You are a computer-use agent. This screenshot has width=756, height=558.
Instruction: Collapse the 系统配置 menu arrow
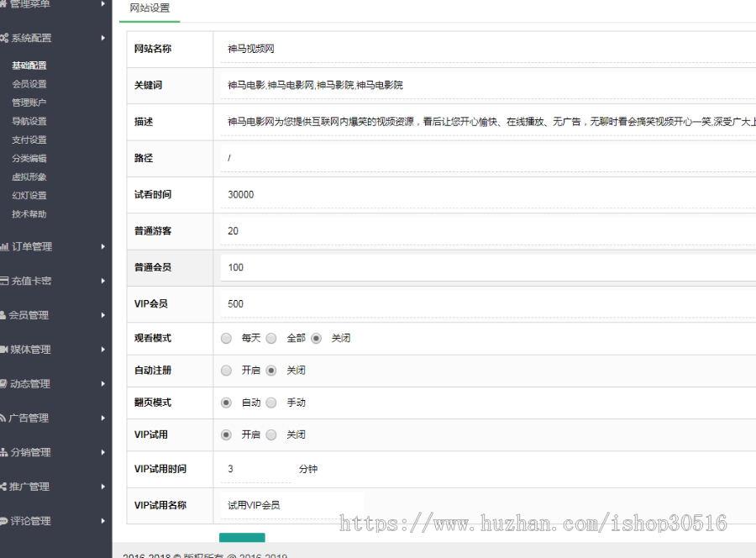click(102, 38)
